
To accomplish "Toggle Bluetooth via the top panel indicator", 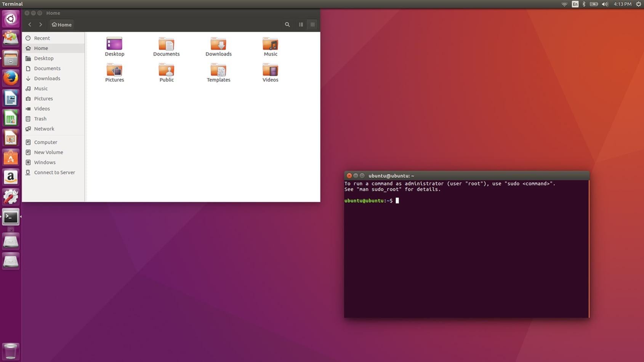I will coord(584,4).
